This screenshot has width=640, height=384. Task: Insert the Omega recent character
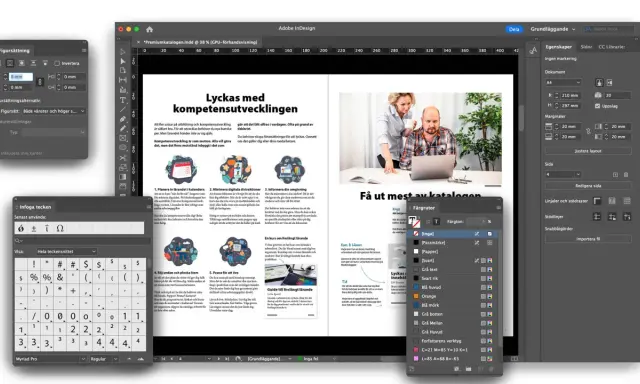tap(60, 228)
